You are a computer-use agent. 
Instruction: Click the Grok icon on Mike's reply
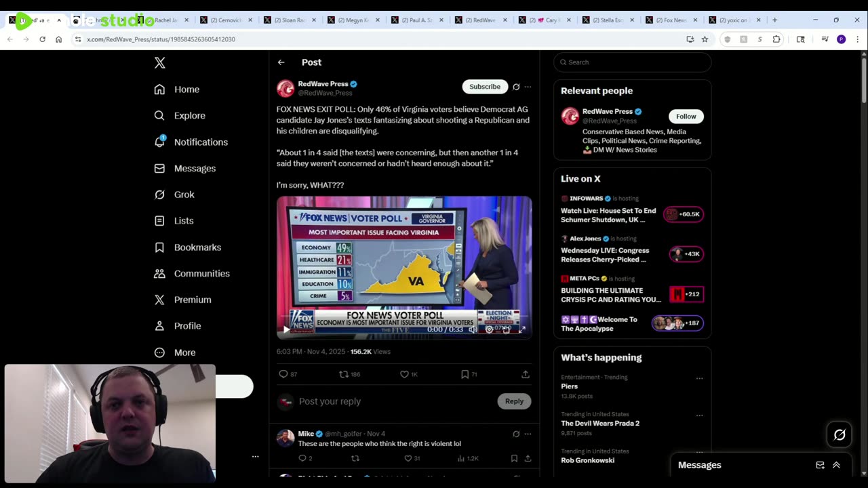[516, 434]
